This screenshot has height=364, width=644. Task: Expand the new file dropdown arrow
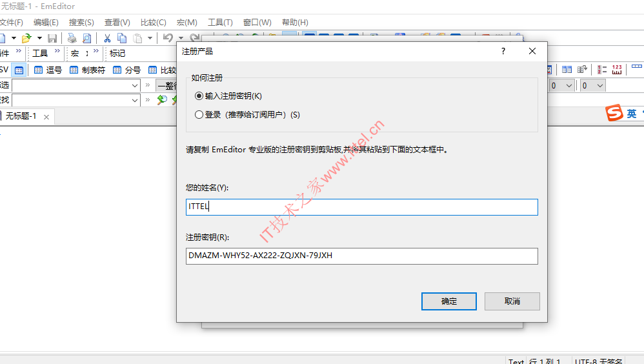point(14,38)
